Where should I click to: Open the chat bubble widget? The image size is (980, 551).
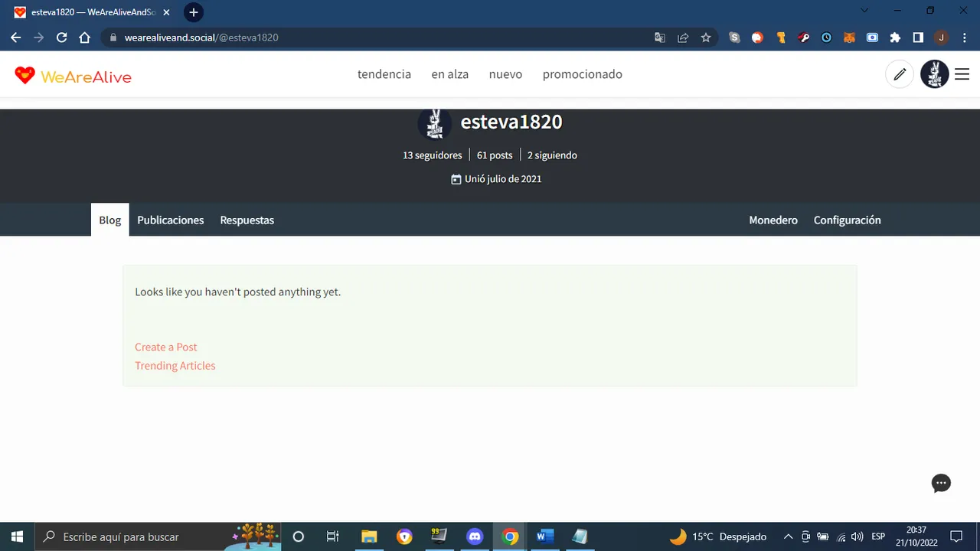[941, 483]
